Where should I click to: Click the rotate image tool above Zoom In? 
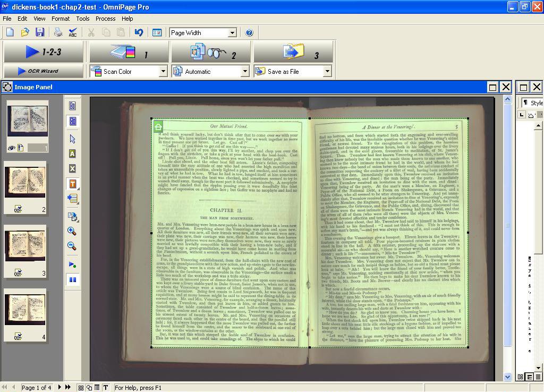(x=72, y=217)
